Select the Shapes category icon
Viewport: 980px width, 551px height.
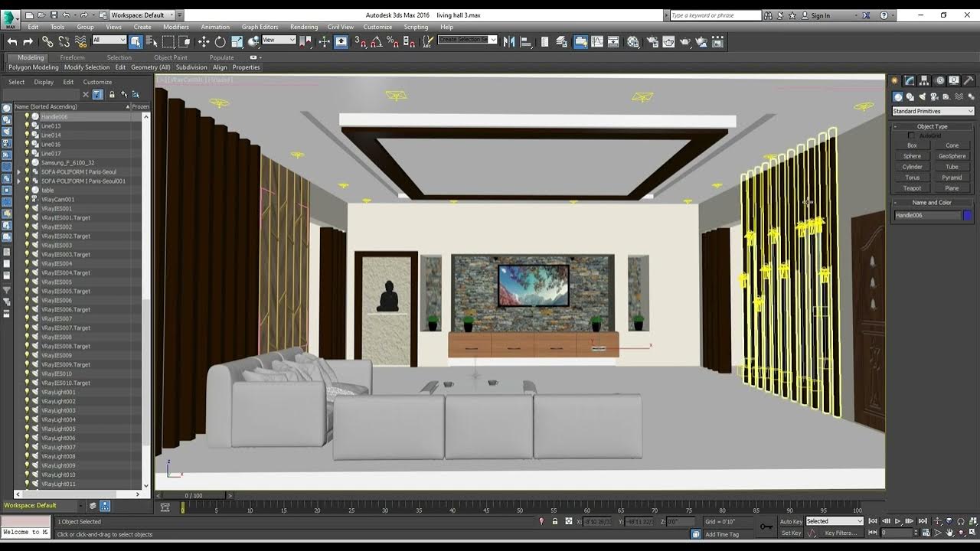pyautogui.click(x=910, y=97)
